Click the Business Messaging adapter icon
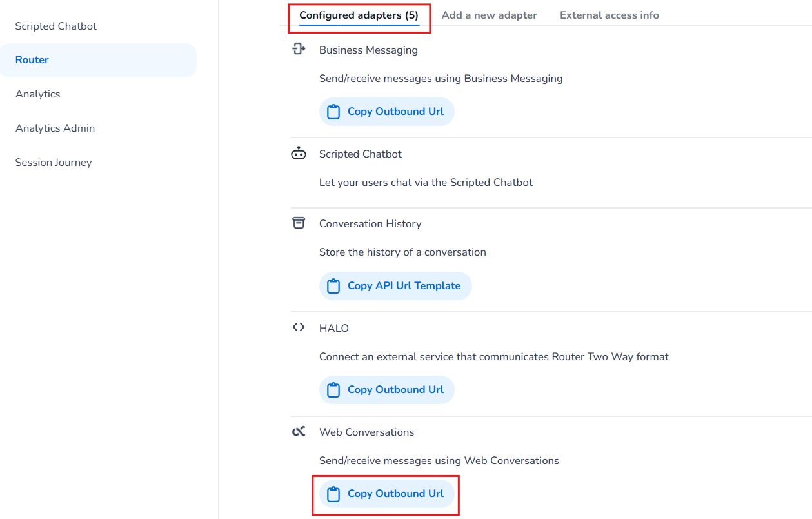The height and width of the screenshot is (519, 812). 299,49
